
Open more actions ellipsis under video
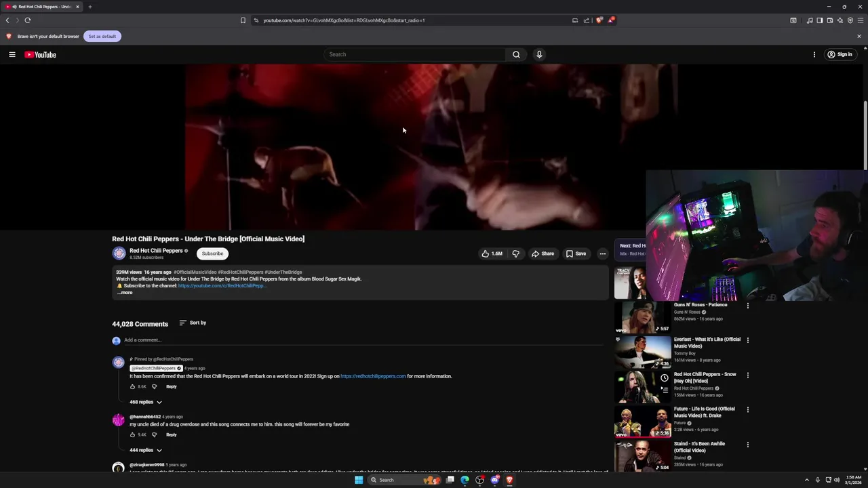pos(602,253)
